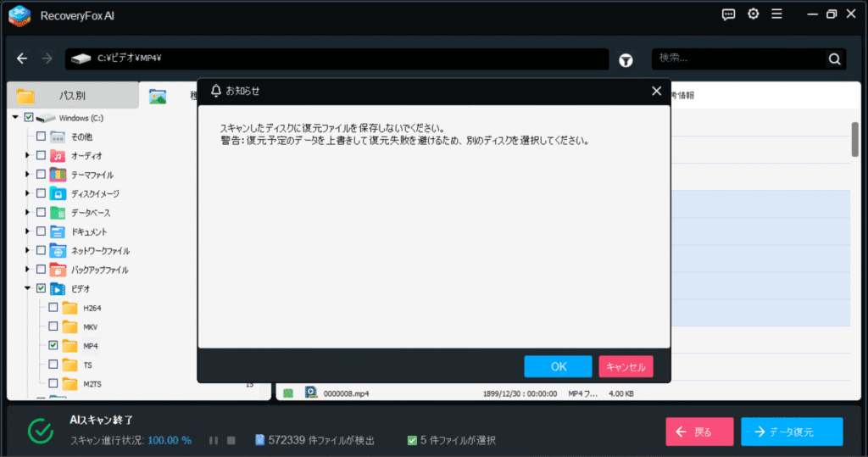
Task: Select the TS folder in the tree
Action: pos(87,365)
